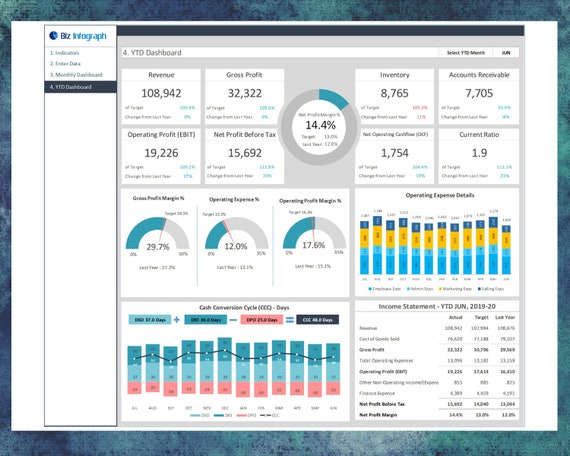The width and height of the screenshot is (570, 456).
Task: Click the Select YTD Month label cell
Action: tap(466, 53)
